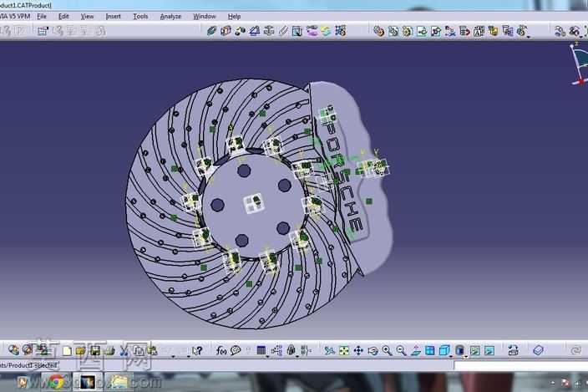
Task: Click the Paste icon
Action: point(152,350)
